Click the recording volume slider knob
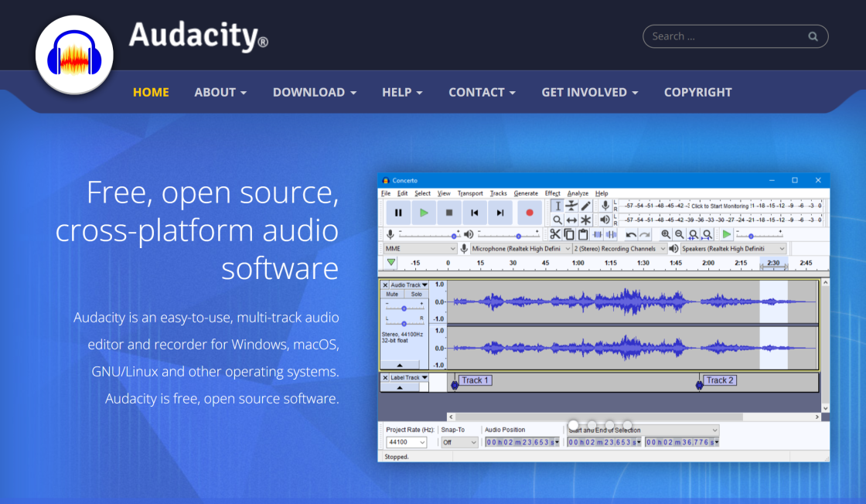 [x=454, y=237]
